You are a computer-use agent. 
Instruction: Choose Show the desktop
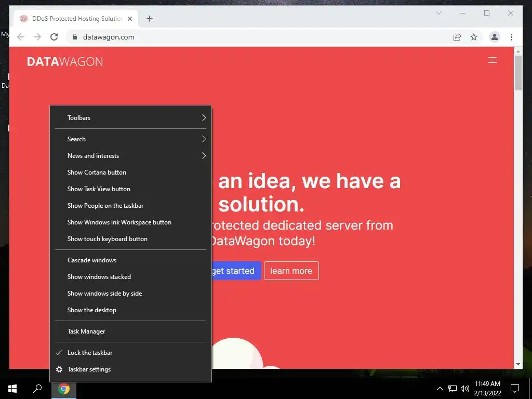[x=130, y=310]
